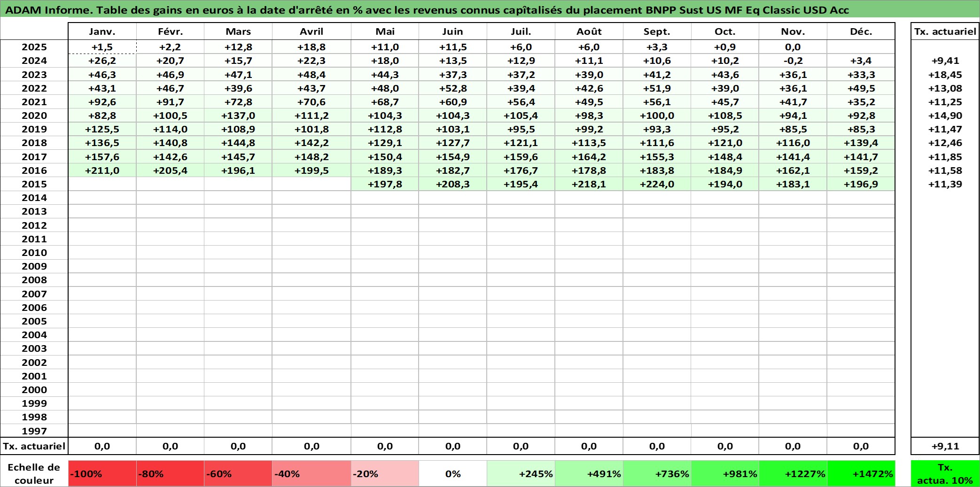Screen dimensions: 980x487
Task: Click the Echelle de couleur label
Action: coord(34,473)
